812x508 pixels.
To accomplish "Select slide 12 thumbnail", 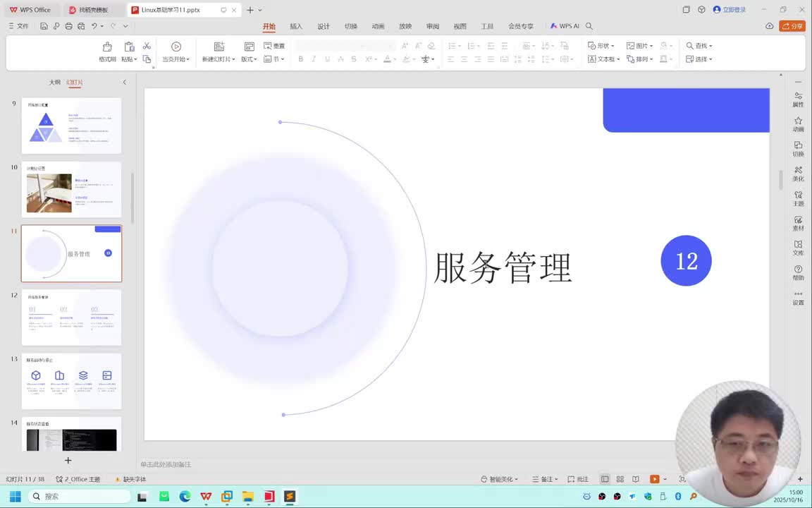I will (x=71, y=317).
